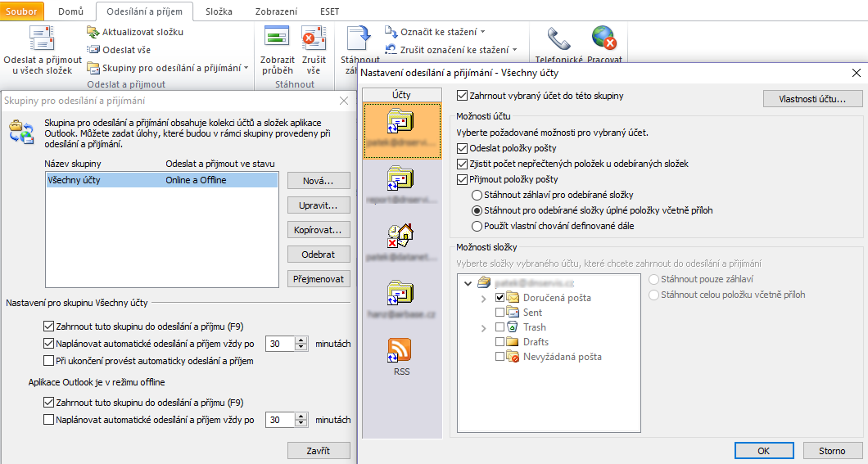Click the Upravit... button

coord(319,205)
